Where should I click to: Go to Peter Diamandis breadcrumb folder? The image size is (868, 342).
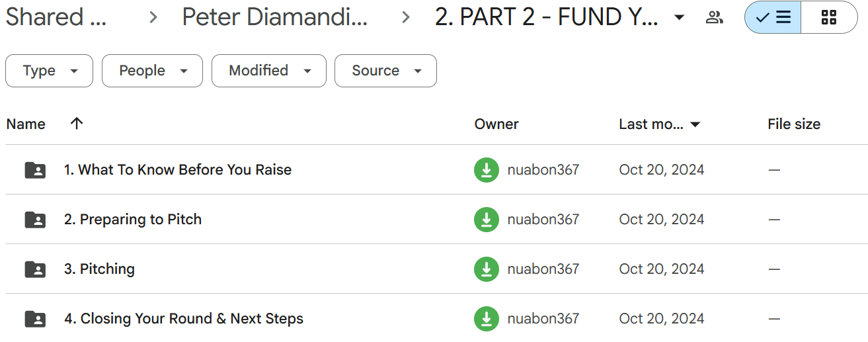[x=275, y=17]
